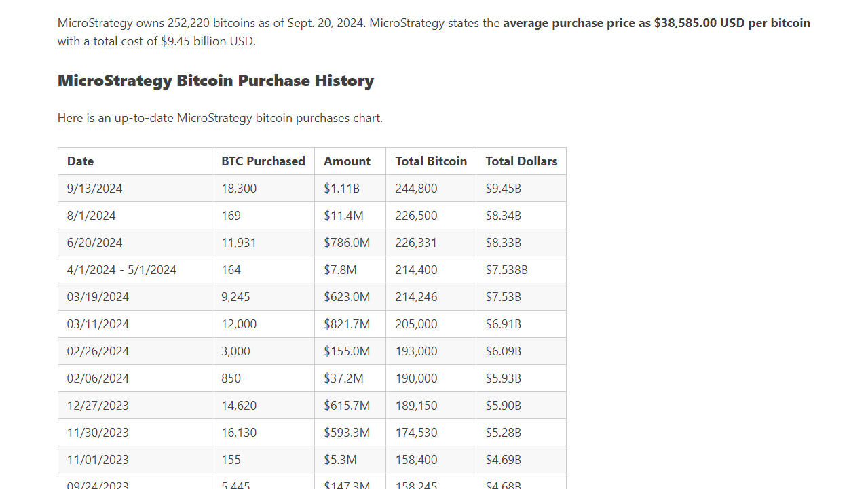This screenshot has width=868, height=489.
Task: Select the 6/20/2024 date cell
Action: pyautogui.click(x=135, y=243)
